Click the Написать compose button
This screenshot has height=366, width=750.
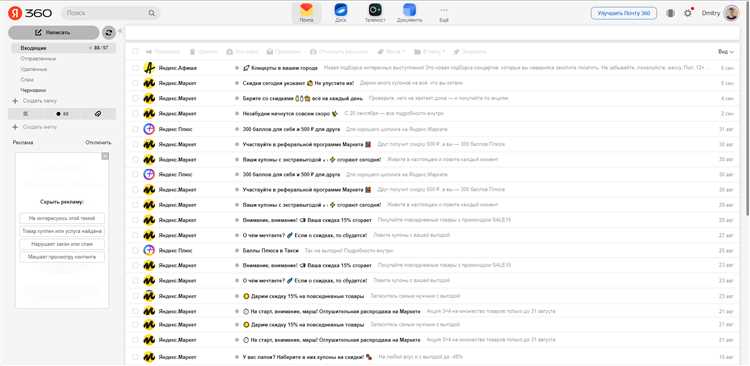coord(54,33)
